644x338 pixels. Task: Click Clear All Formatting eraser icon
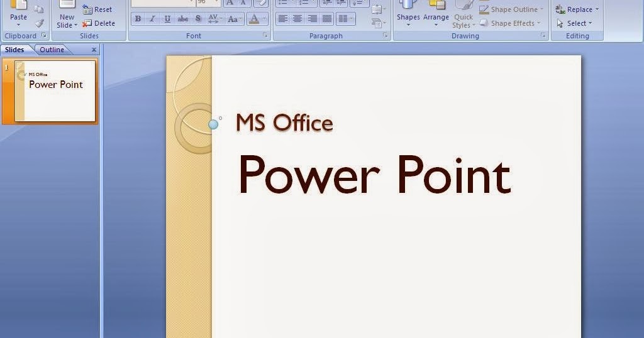(260, 3)
